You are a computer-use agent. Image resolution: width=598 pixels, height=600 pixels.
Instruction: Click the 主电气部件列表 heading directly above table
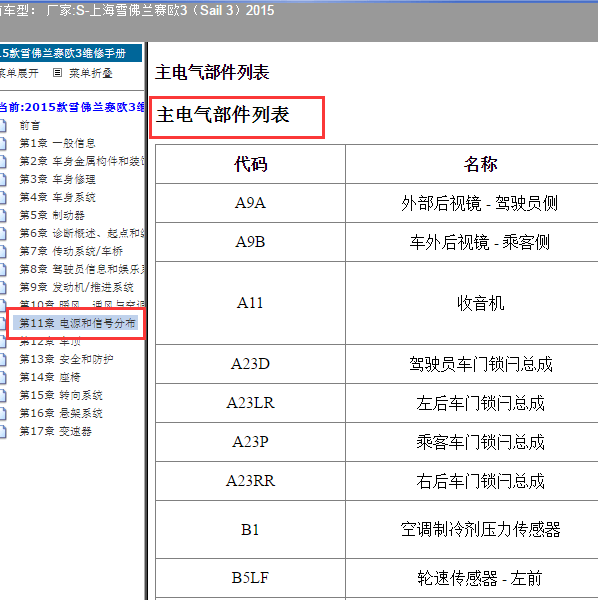[x=223, y=115]
